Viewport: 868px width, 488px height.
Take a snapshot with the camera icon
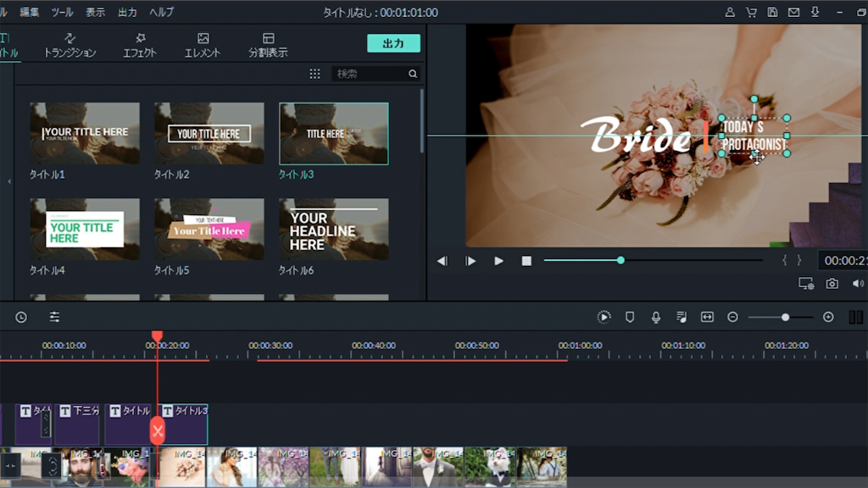832,284
